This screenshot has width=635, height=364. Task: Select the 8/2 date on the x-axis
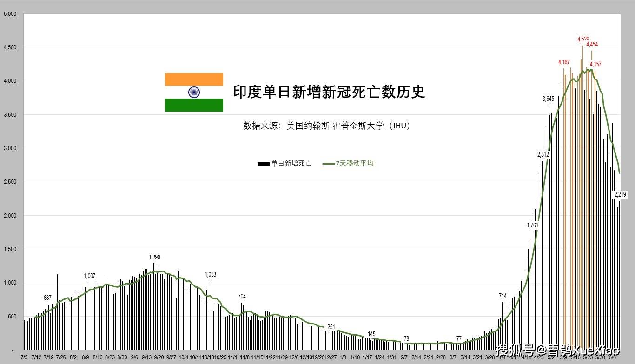[x=73, y=357]
